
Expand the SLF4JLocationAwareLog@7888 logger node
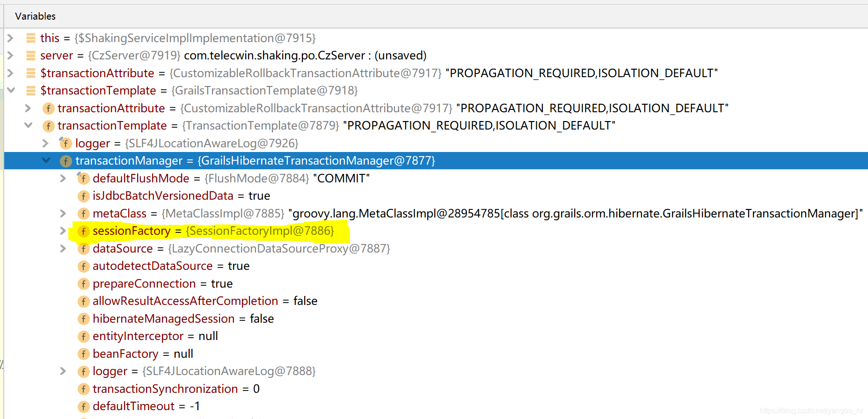[x=63, y=371]
